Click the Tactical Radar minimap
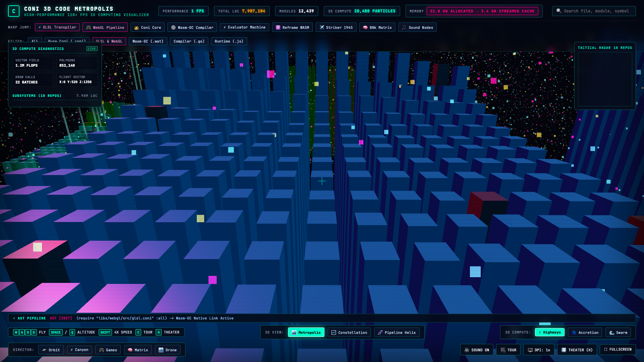Image resolution: width=644 pixels, height=362 pixels. click(x=605, y=79)
